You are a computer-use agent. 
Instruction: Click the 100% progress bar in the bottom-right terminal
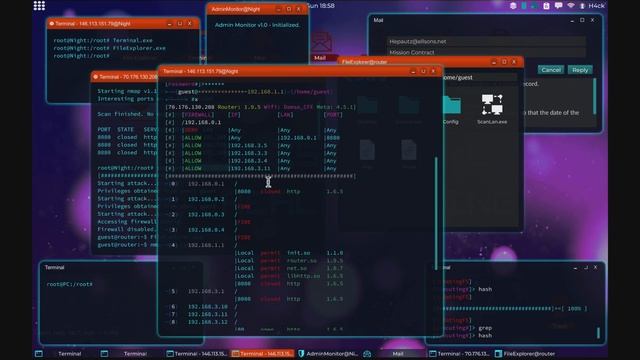pos(516,309)
